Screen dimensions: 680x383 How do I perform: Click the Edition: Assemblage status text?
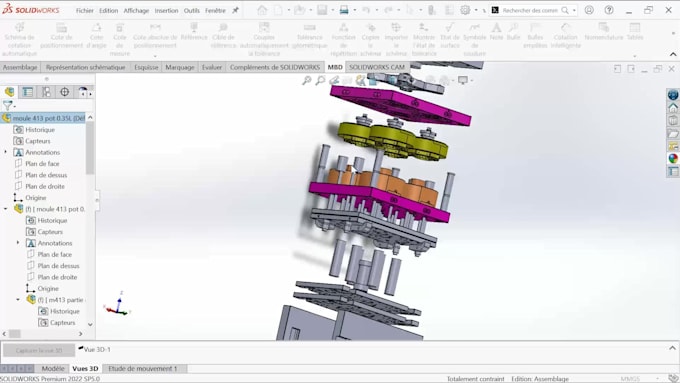tap(540, 379)
